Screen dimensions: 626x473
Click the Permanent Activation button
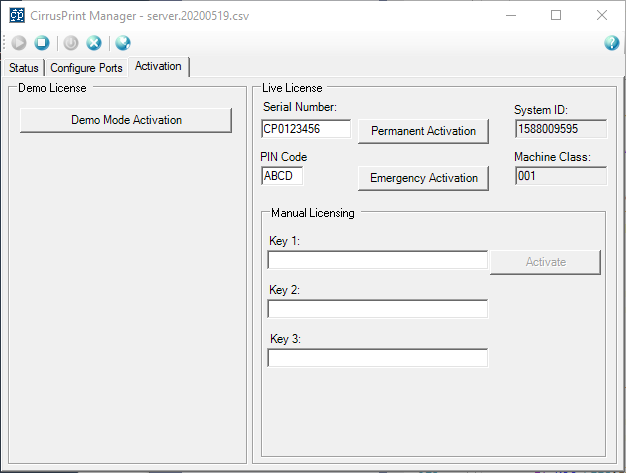pyautogui.click(x=423, y=131)
